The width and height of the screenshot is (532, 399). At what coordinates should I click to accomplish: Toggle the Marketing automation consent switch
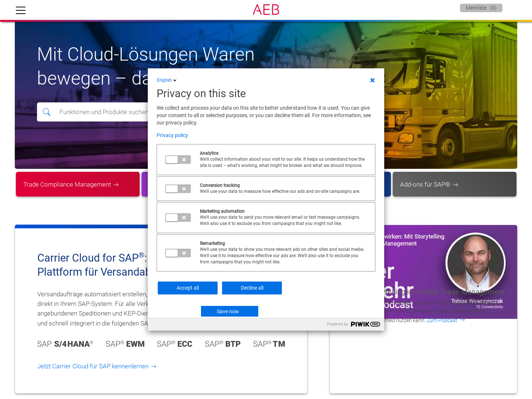pos(178,218)
